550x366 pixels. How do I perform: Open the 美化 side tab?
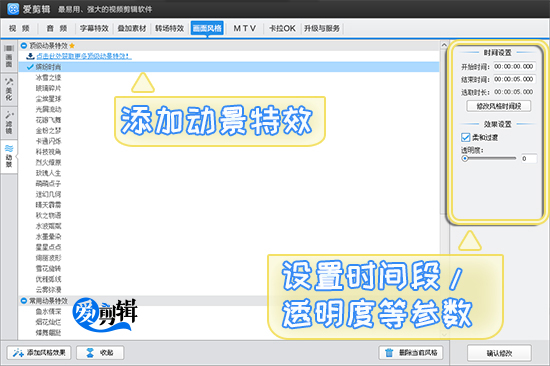point(9,89)
